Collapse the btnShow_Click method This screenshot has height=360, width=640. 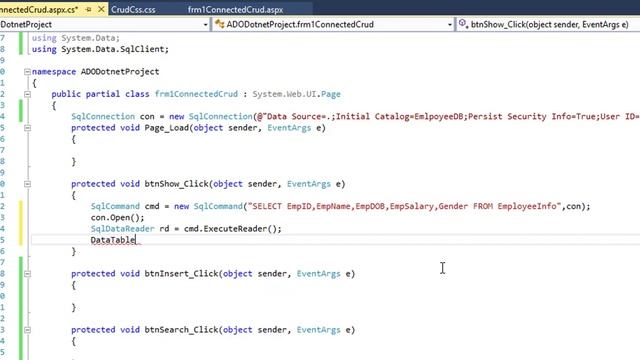click(x=27, y=184)
